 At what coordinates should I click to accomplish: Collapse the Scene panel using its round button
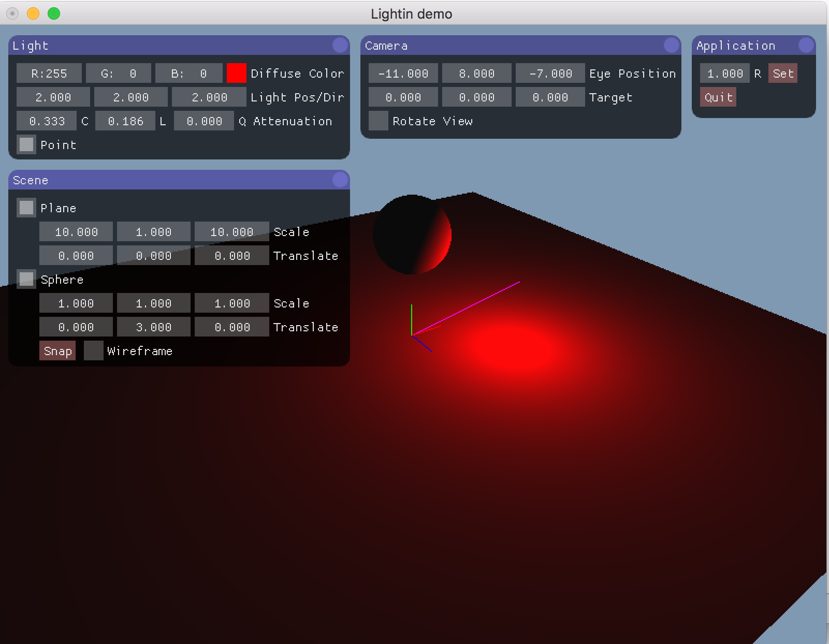point(340,180)
